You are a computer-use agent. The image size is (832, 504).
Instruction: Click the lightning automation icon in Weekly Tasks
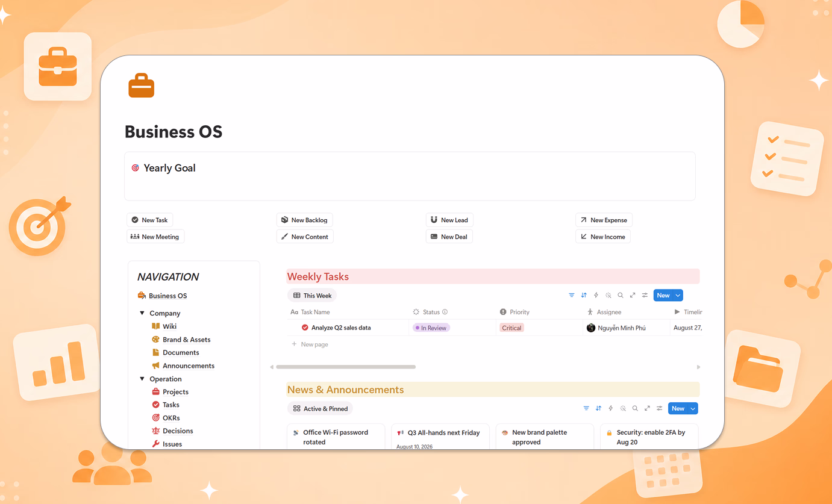[x=596, y=295]
